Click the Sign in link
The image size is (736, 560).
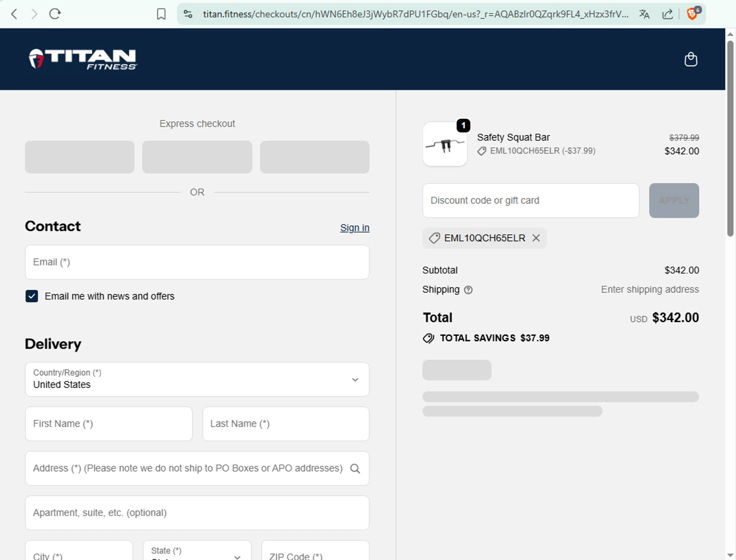coord(355,228)
